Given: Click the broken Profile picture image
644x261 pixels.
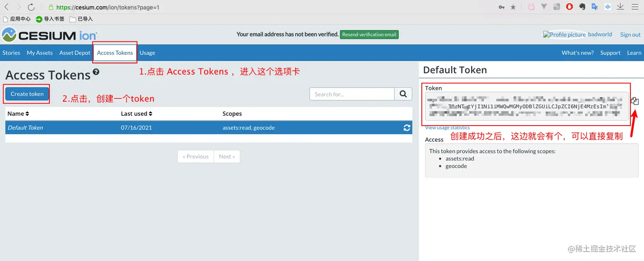Looking at the screenshot, I should 564,34.
